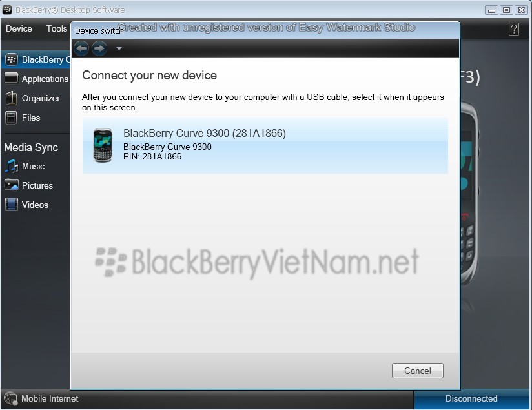532x410 pixels.
Task: Select Files in the sidebar
Action: tap(31, 118)
